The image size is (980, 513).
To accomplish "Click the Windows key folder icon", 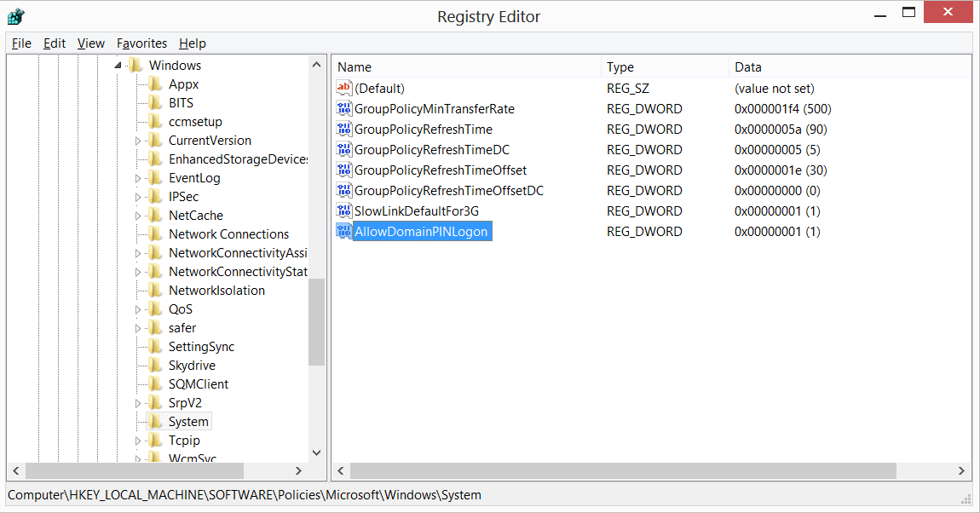I will coord(135,65).
